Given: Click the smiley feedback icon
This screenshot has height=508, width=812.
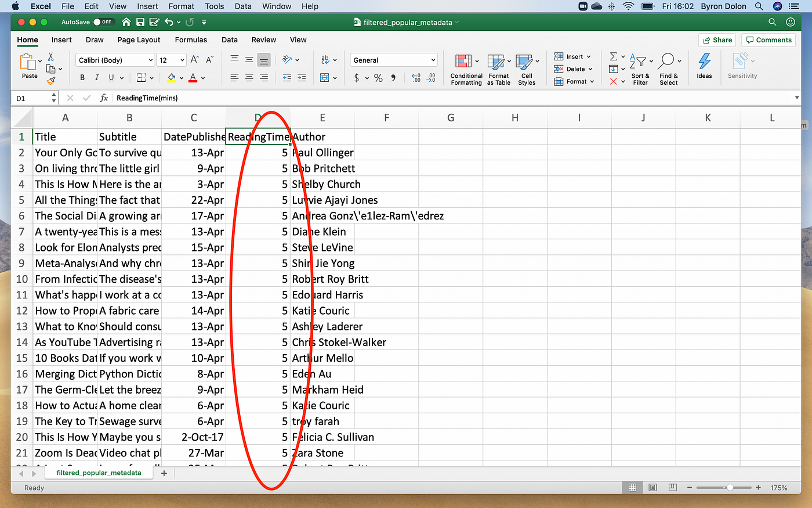Looking at the screenshot, I should click(x=790, y=22).
